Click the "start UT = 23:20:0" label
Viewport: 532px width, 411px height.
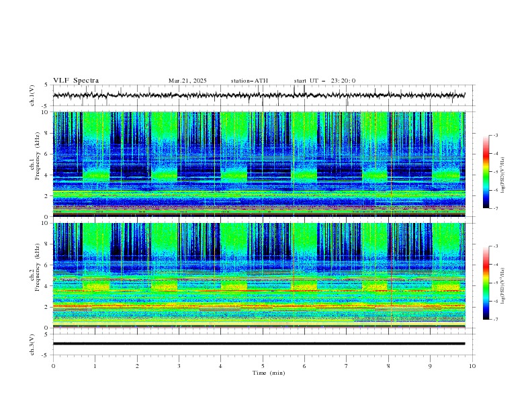coord(324,81)
